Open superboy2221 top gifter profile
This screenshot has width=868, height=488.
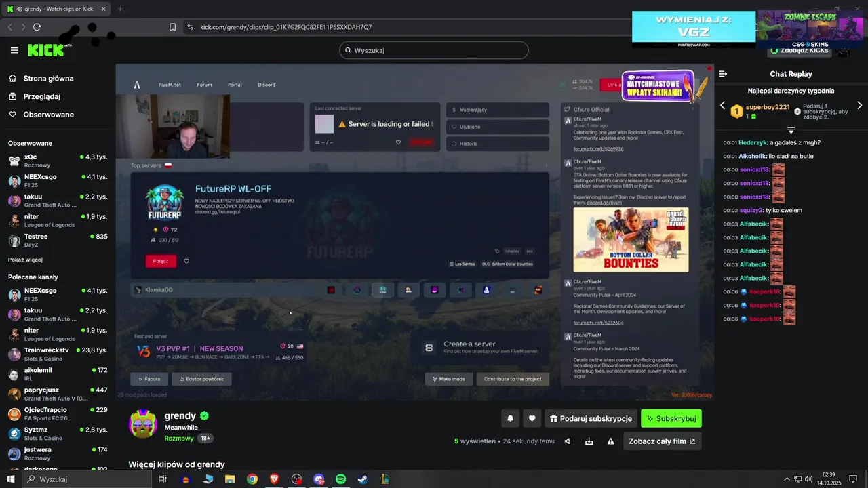(x=768, y=107)
